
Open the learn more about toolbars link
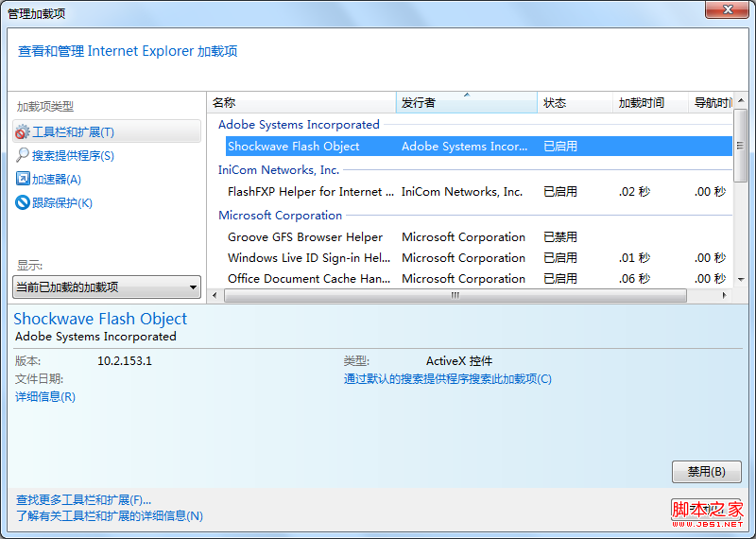click(x=110, y=516)
